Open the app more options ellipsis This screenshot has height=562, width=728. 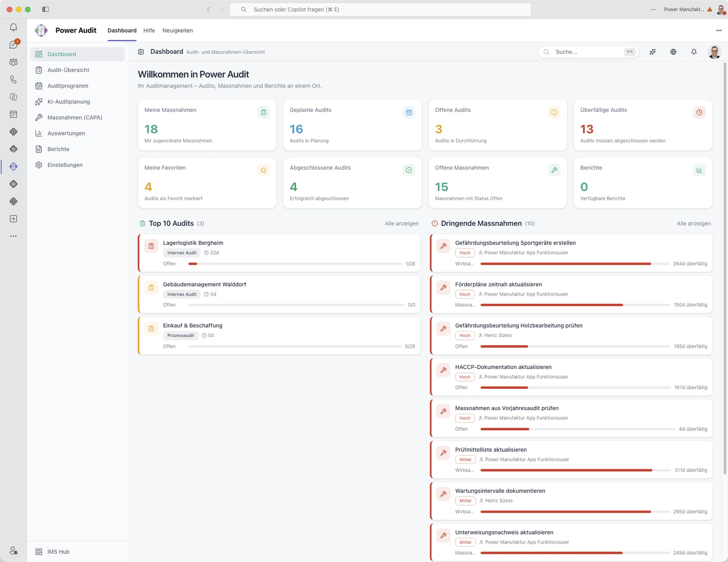point(719,30)
